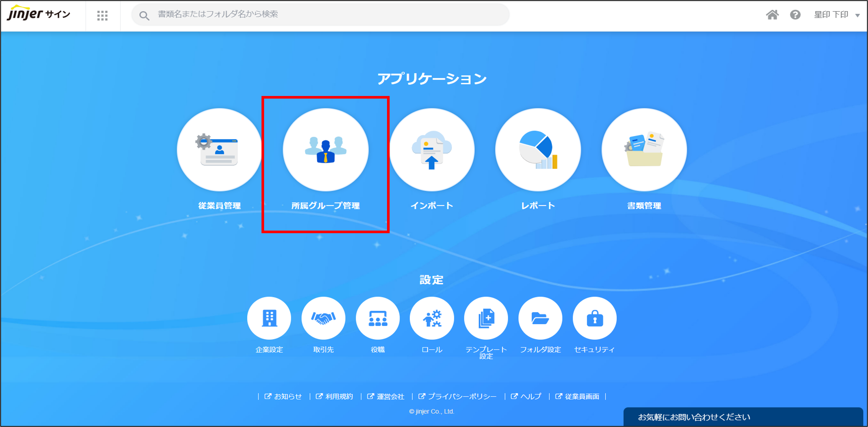Open help question mark icon
The image size is (868, 427).
tap(795, 15)
